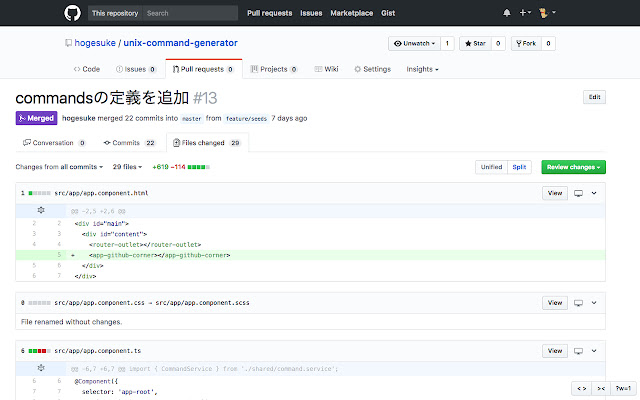640x400 pixels.
Task: Switch to Unified diff view
Action: coord(491,167)
